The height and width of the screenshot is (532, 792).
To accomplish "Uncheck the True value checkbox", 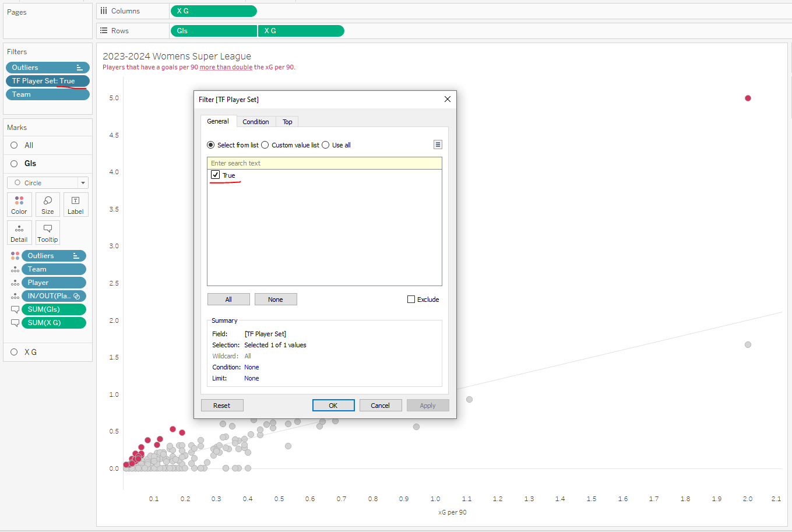I will [x=216, y=175].
